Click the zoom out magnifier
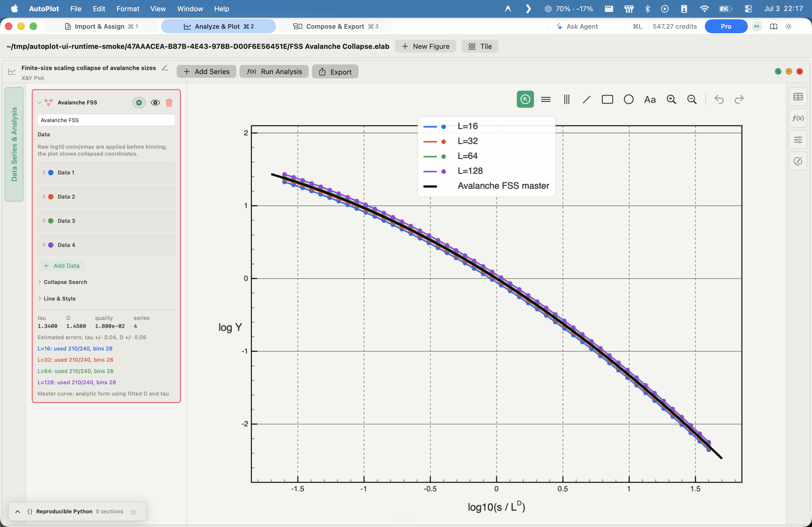The height and width of the screenshot is (527, 812). [x=691, y=99]
